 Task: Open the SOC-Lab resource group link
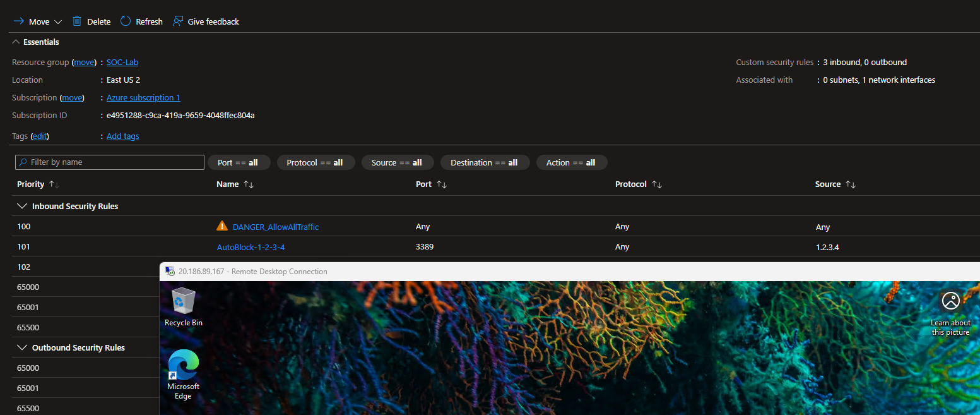click(x=122, y=63)
